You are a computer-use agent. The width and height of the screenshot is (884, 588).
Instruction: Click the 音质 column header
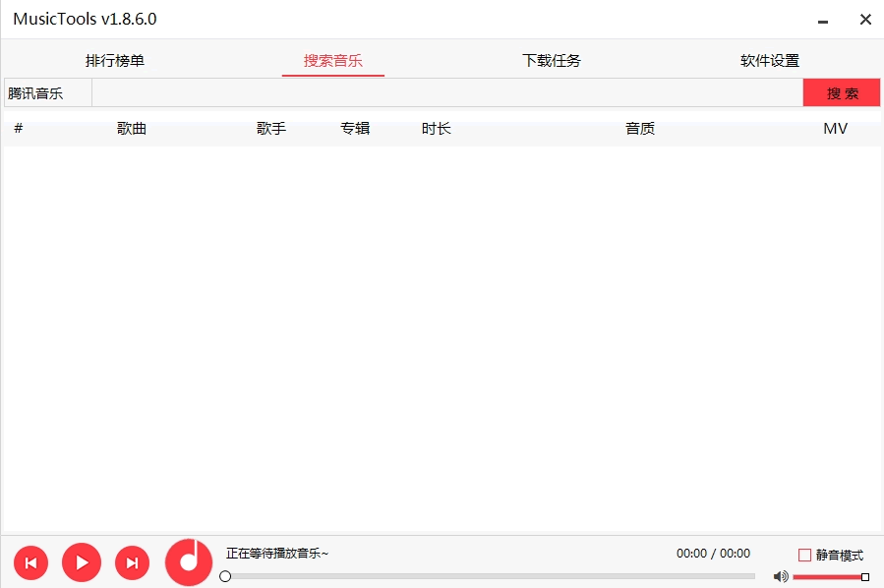(640, 129)
